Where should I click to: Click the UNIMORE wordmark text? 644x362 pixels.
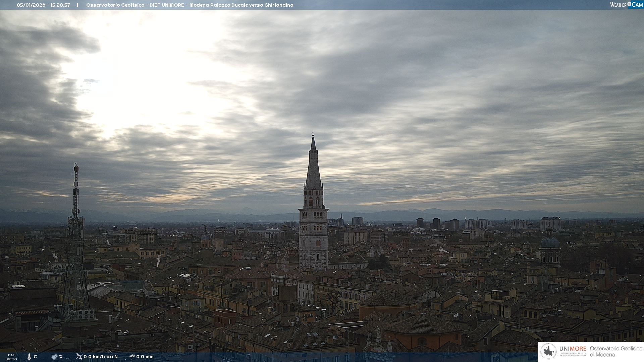tap(573, 349)
